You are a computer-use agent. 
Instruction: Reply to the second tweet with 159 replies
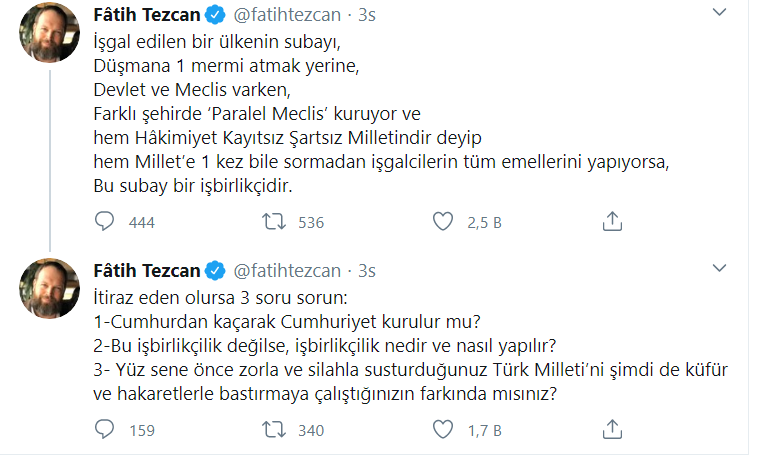tap(107, 430)
